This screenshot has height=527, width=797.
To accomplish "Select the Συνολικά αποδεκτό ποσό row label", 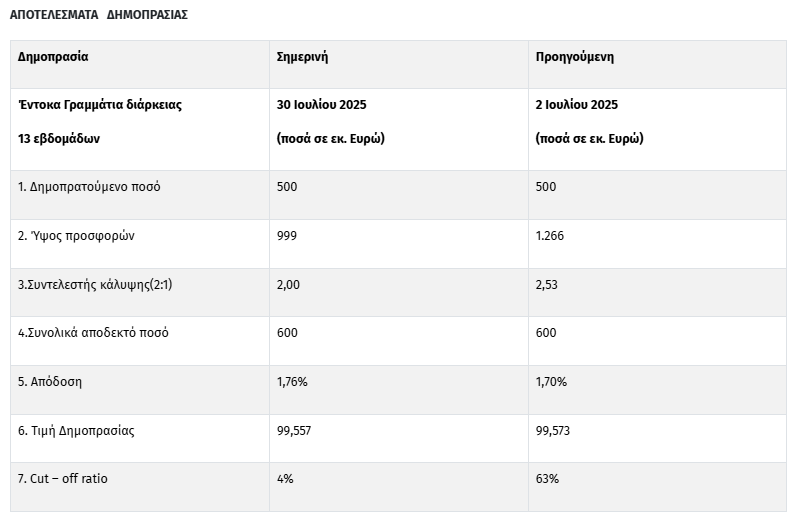I will coord(93,333).
